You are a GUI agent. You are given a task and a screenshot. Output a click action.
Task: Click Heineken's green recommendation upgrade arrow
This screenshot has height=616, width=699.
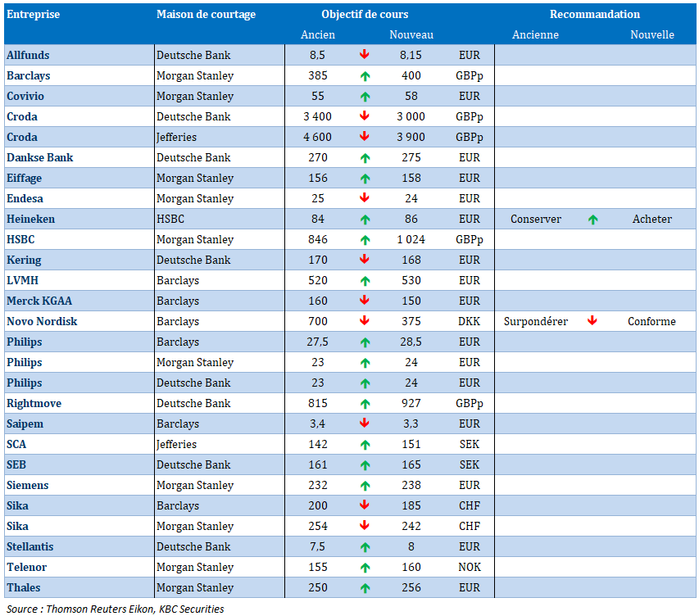[x=592, y=220]
